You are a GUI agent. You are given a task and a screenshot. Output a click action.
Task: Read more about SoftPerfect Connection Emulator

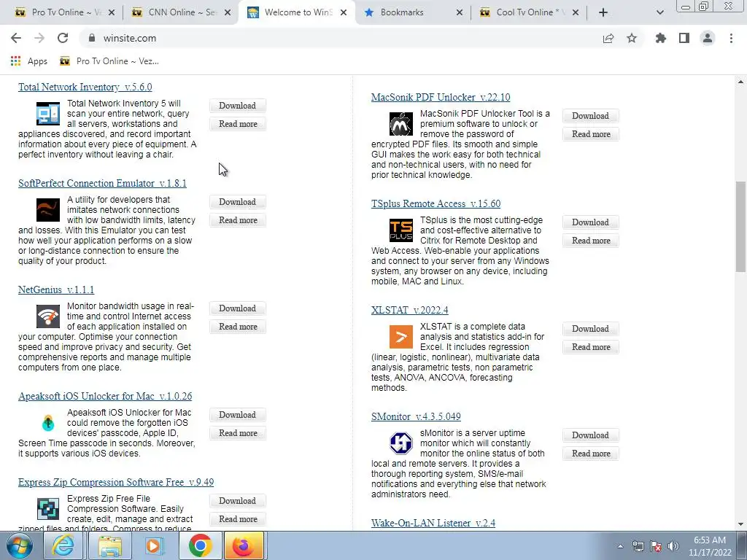point(238,220)
